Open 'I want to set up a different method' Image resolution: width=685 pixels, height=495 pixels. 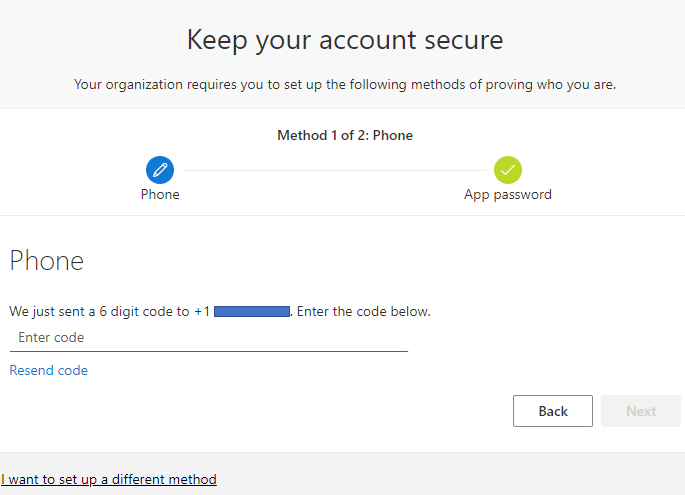109,479
